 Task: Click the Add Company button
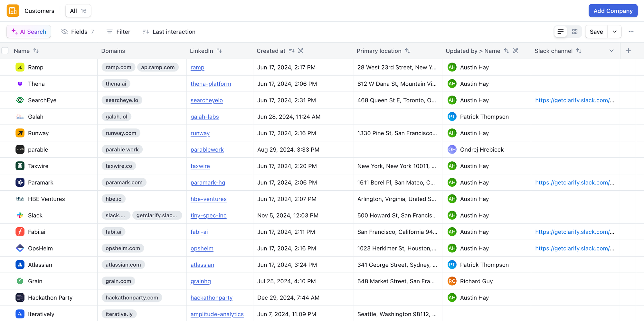pyautogui.click(x=613, y=11)
